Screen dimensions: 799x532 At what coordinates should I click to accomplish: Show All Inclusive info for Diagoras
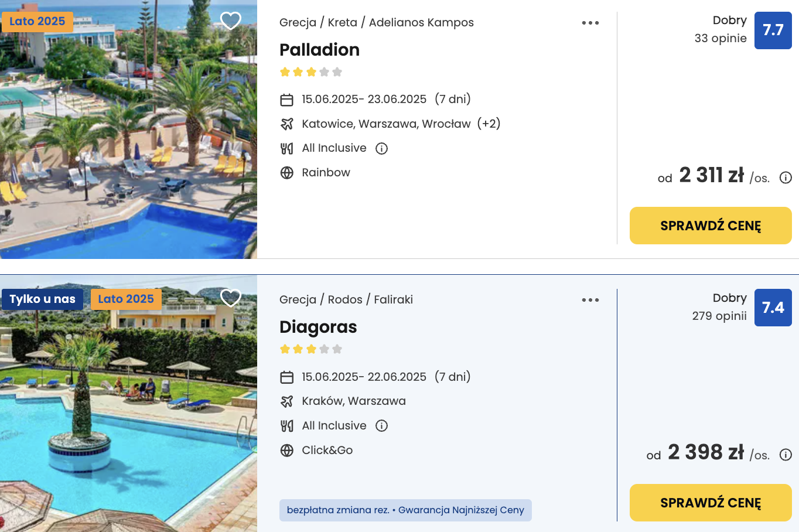[382, 426]
